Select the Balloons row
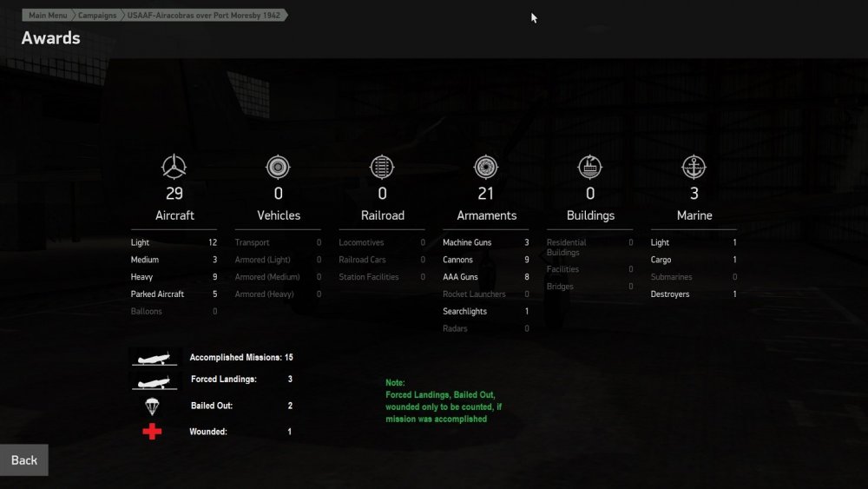The width and height of the screenshot is (868, 489). pos(174,311)
